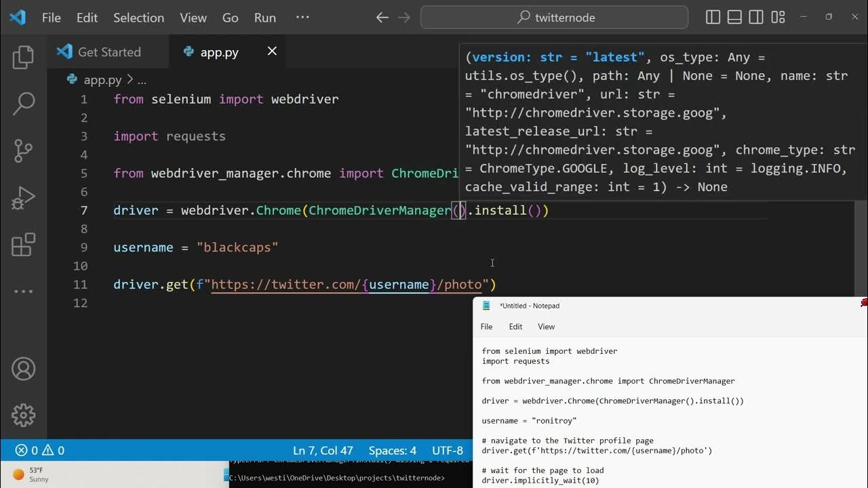Open the Selection menu
The image size is (868, 488).
tap(138, 18)
